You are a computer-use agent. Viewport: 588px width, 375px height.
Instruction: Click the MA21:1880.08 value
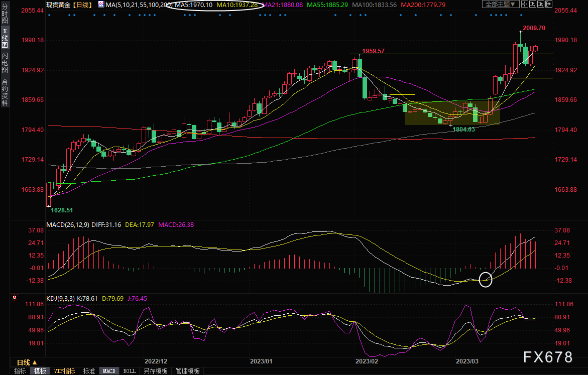282,5
